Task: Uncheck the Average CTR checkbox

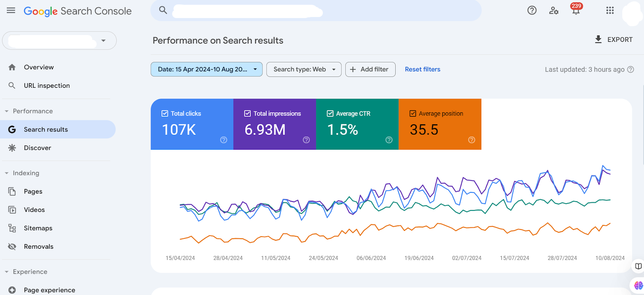Action: (x=330, y=113)
